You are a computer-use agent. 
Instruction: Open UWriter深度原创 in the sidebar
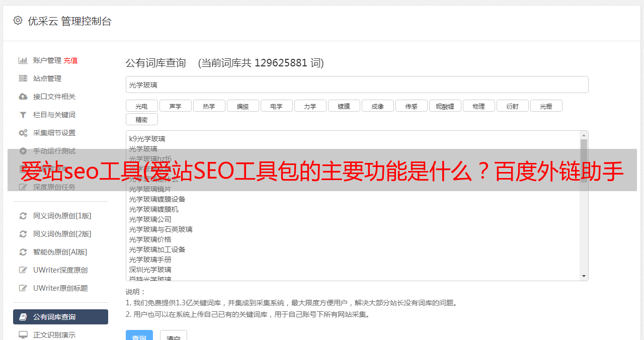pos(60,270)
